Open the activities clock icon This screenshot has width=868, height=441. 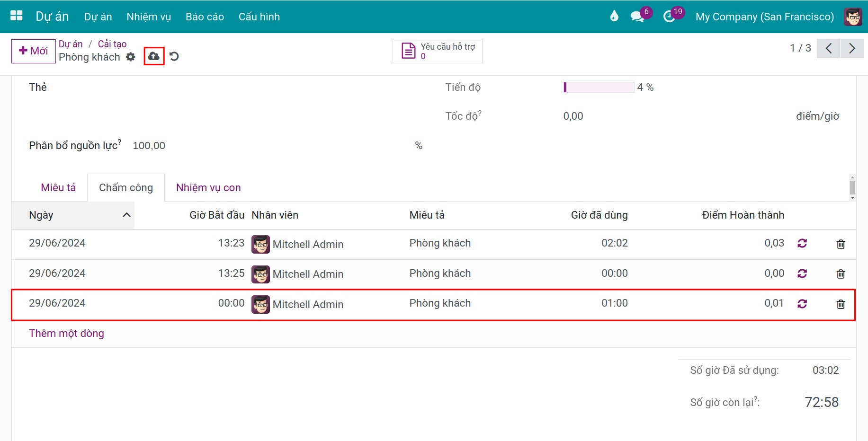(x=669, y=17)
